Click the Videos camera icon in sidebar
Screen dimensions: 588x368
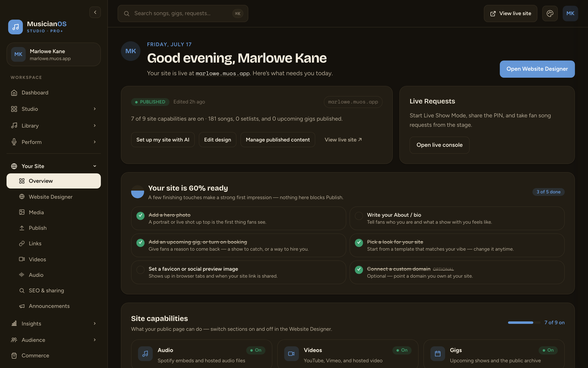(x=22, y=259)
